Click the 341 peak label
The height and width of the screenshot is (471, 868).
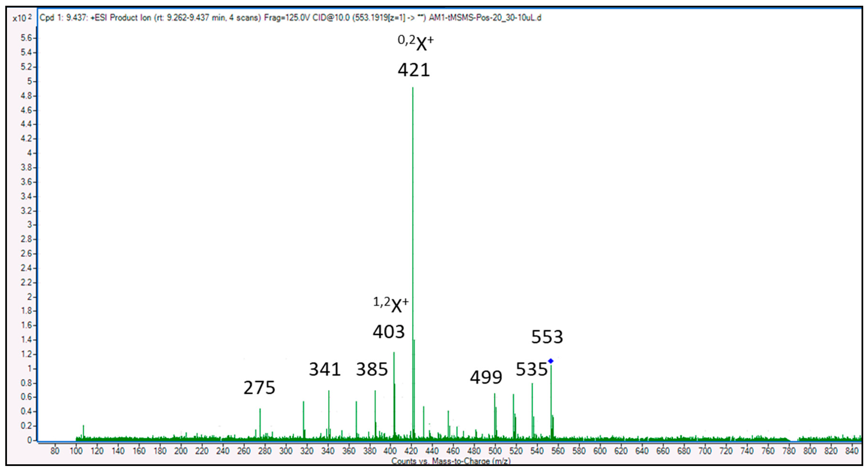pyautogui.click(x=325, y=369)
